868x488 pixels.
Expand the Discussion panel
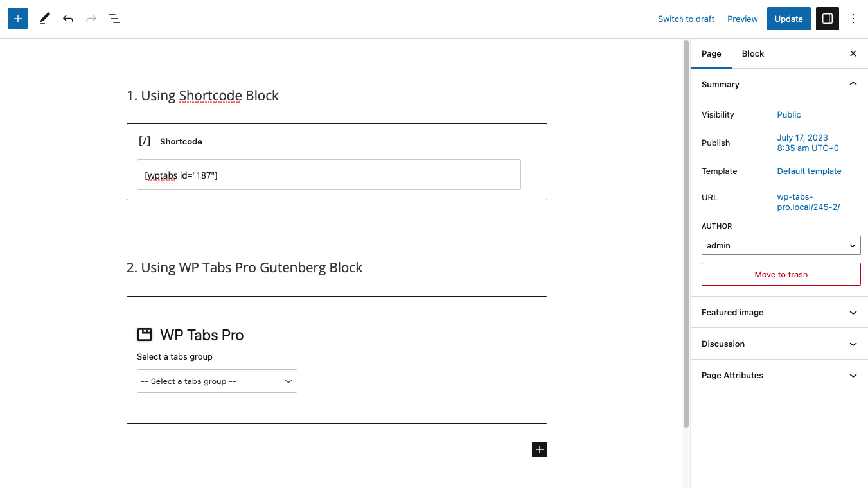pyautogui.click(x=781, y=344)
